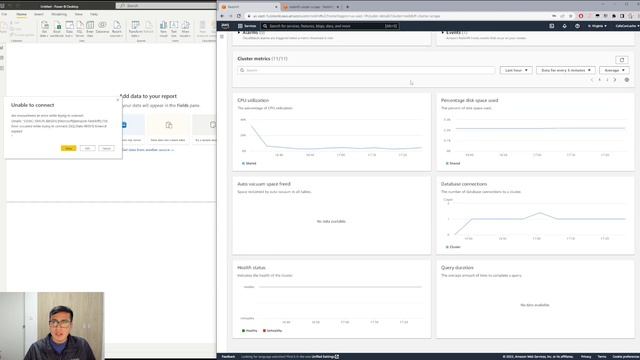This screenshot has height=360, width=640.
Task: Open the Last hour time range dropdown
Action: (516, 70)
